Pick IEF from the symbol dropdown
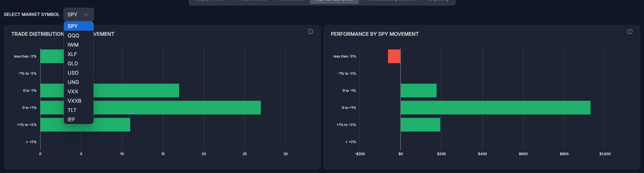This screenshot has height=173, width=644. (x=78, y=119)
